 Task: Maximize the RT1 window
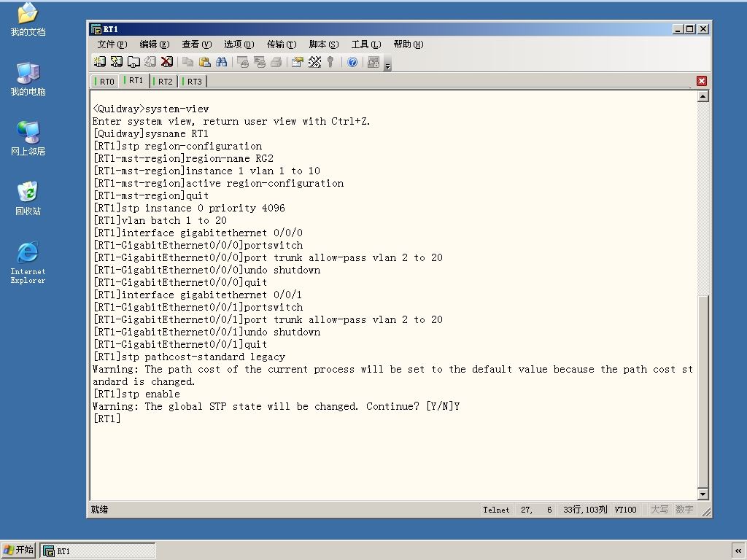(x=690, y=29)
